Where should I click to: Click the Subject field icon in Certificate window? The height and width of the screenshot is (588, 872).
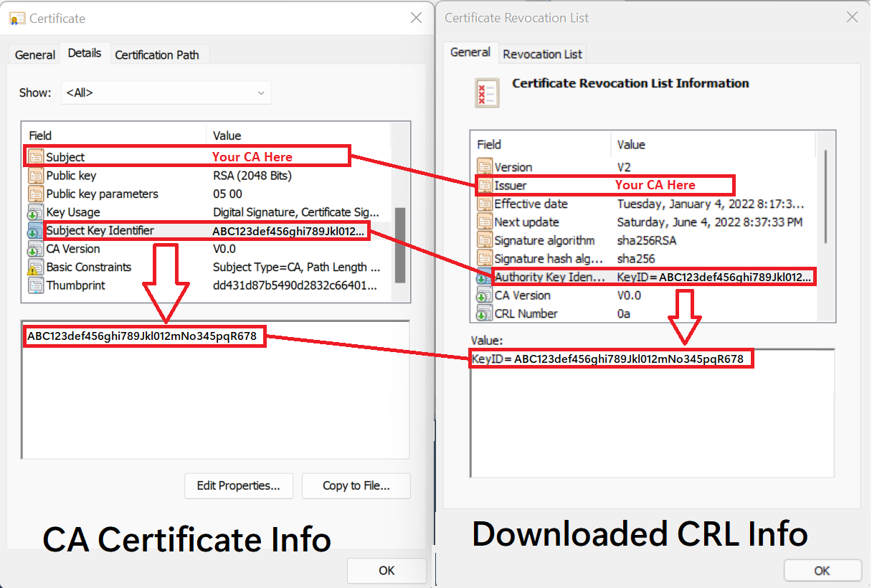click(x=36, y=157)
